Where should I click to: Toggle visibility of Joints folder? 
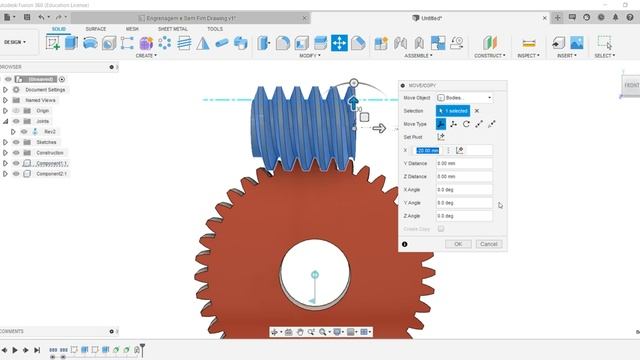tap(16, 121)
